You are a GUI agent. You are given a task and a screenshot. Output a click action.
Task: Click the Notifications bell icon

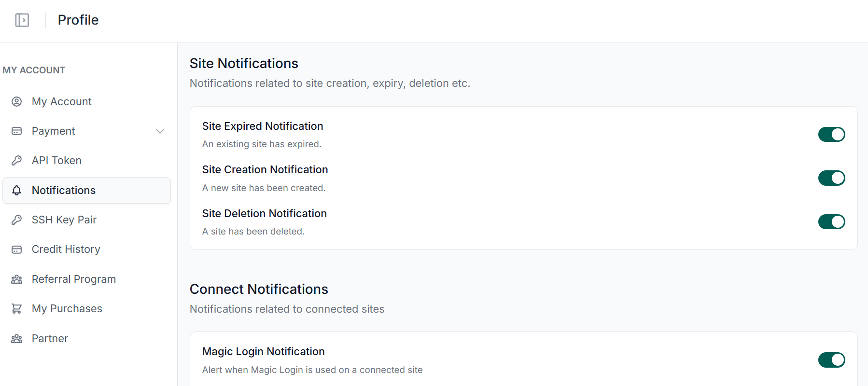pos(17,190)
